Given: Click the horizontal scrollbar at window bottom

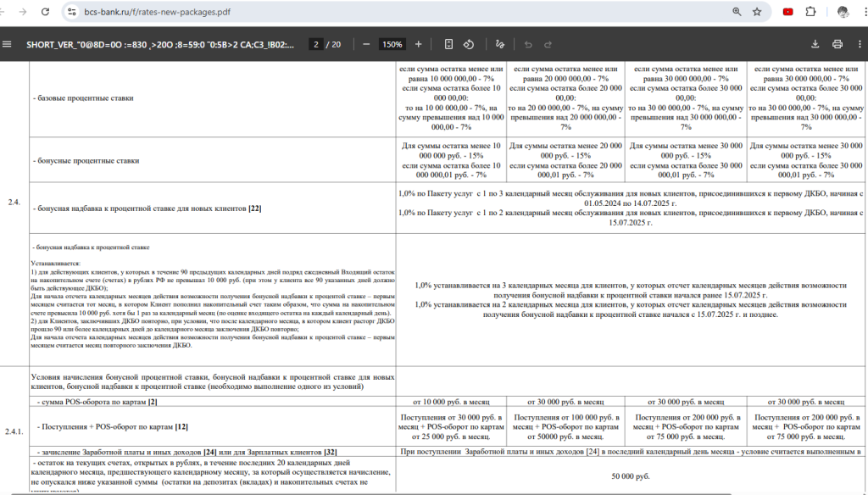Looking at the screenshot, I should (x=371, y=492).
